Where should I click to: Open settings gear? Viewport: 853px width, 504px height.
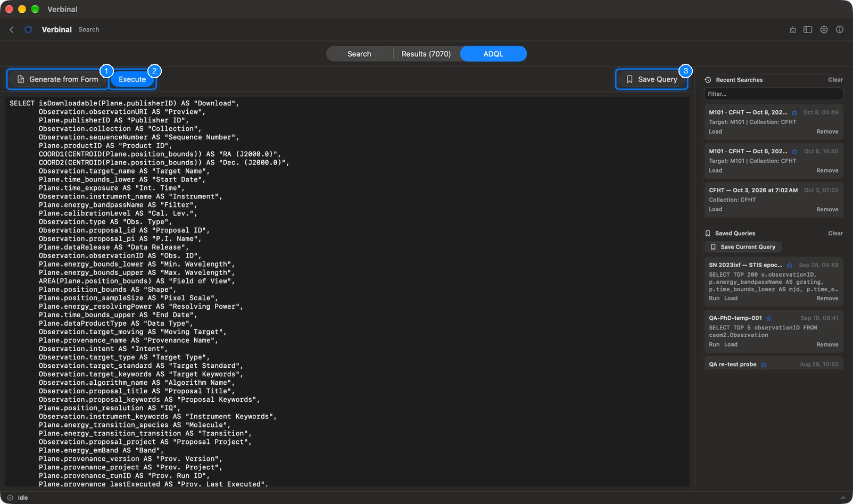point(824,30)
